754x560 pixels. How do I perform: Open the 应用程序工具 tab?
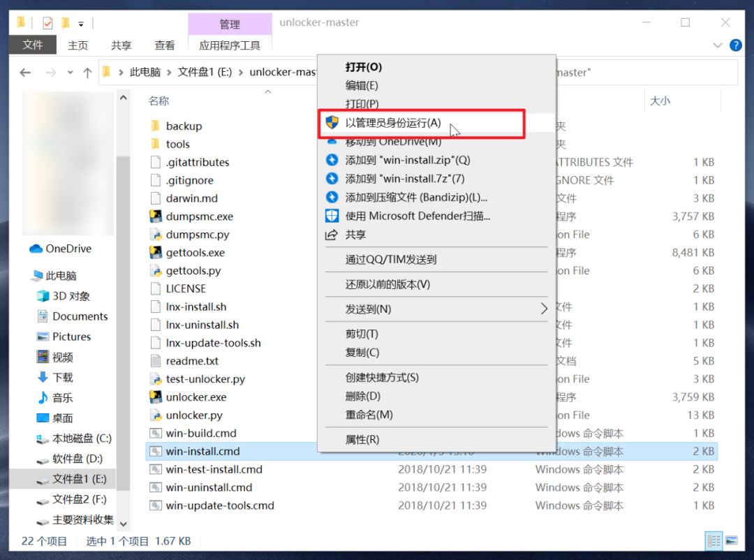[230, 45]
